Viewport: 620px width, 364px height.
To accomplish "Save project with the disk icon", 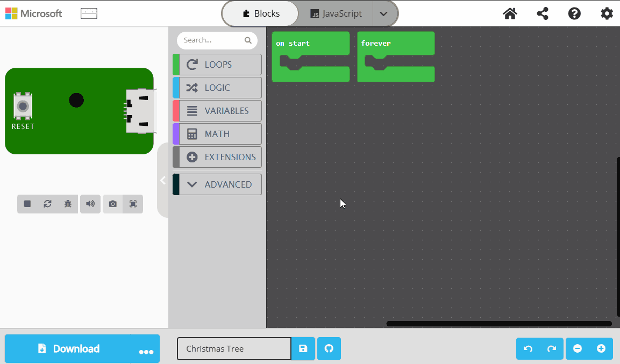I will tap(303, 348).
